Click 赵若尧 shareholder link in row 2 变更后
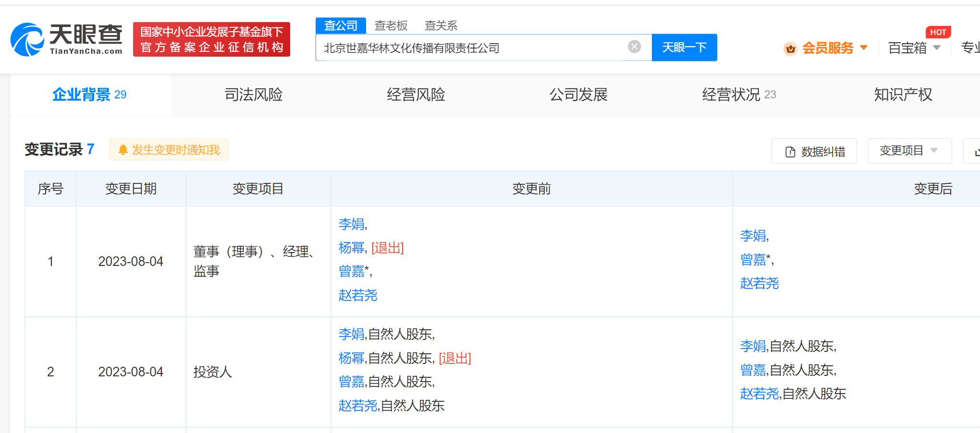980x433 pixels. (x=759, y=394)
